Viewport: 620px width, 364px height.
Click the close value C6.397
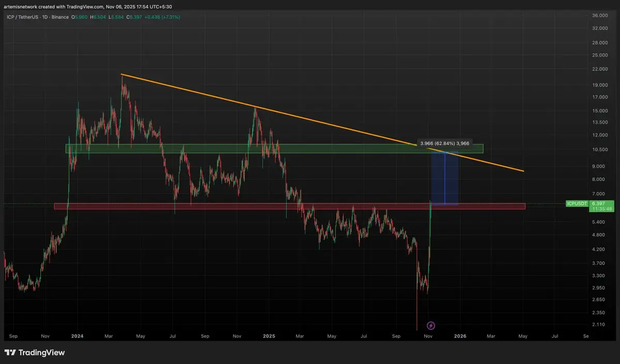click(134, 17)
